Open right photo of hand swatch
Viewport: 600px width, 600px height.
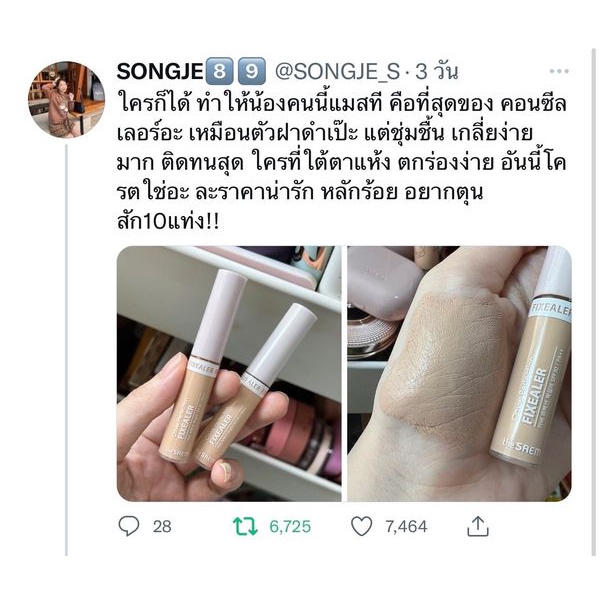[460, 373]
